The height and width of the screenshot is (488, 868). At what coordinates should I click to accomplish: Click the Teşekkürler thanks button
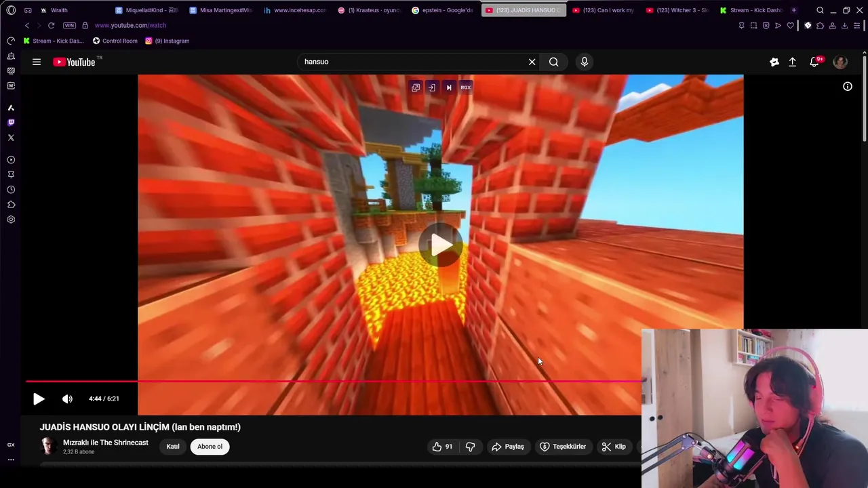click(x=563, y=447)
